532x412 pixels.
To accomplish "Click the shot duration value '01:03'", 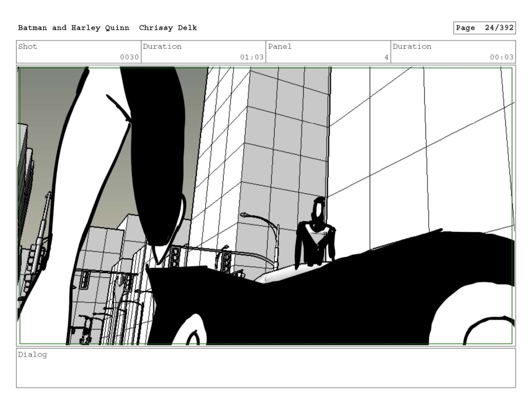I will pyautogui.click(x=252, y=57).
